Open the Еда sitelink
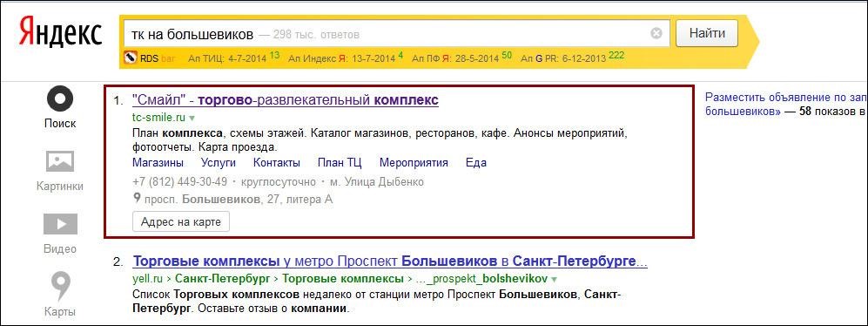The height and width of the screenshot is (326, 868). (x=476, y=163)
